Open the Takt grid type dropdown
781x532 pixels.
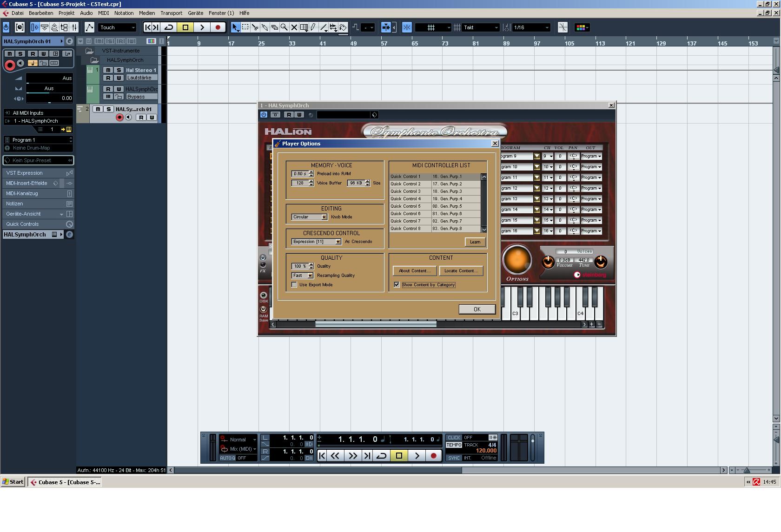[481, 27]
